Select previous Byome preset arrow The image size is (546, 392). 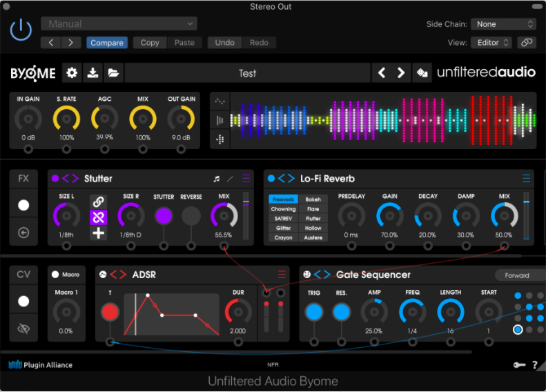coord(382,72)
